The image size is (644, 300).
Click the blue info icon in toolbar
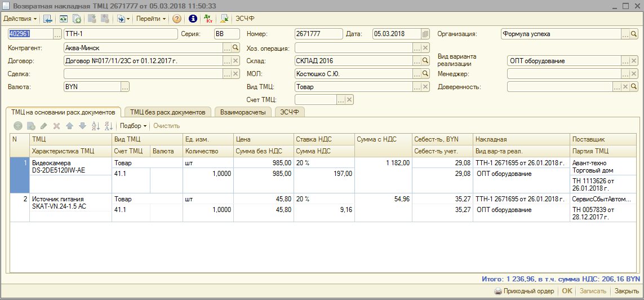(x=193, y=19)
